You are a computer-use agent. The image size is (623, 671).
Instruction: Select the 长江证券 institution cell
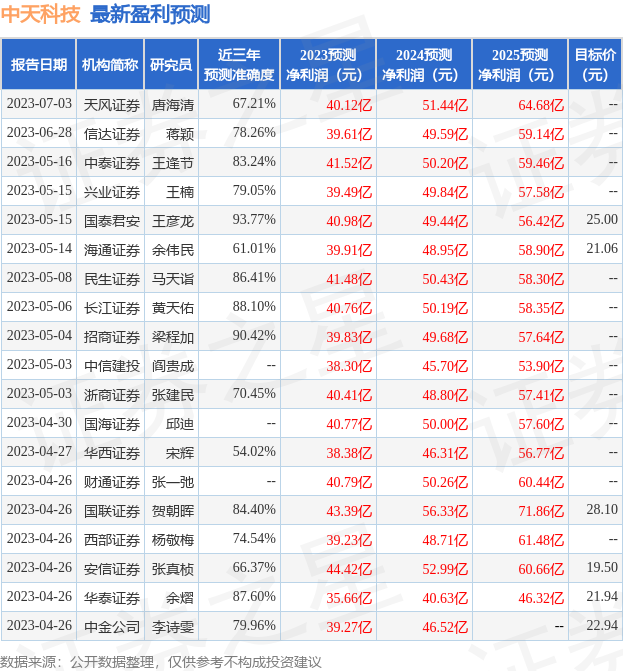coord(112,308)
